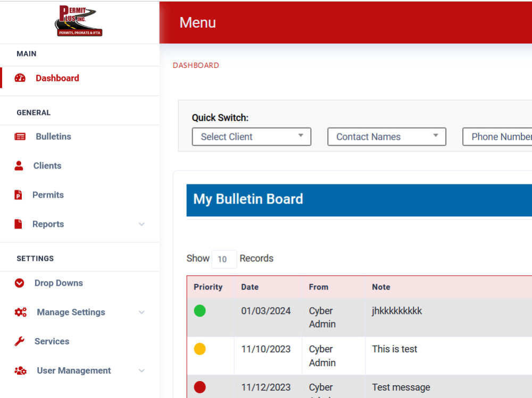Click the Menu header bar

click(346, 22)
